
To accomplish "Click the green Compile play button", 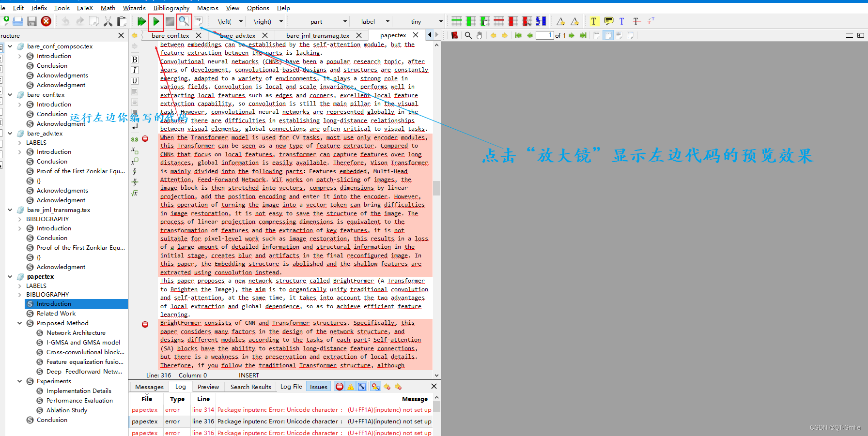I will pyautogui.click(x=156, y=21).
